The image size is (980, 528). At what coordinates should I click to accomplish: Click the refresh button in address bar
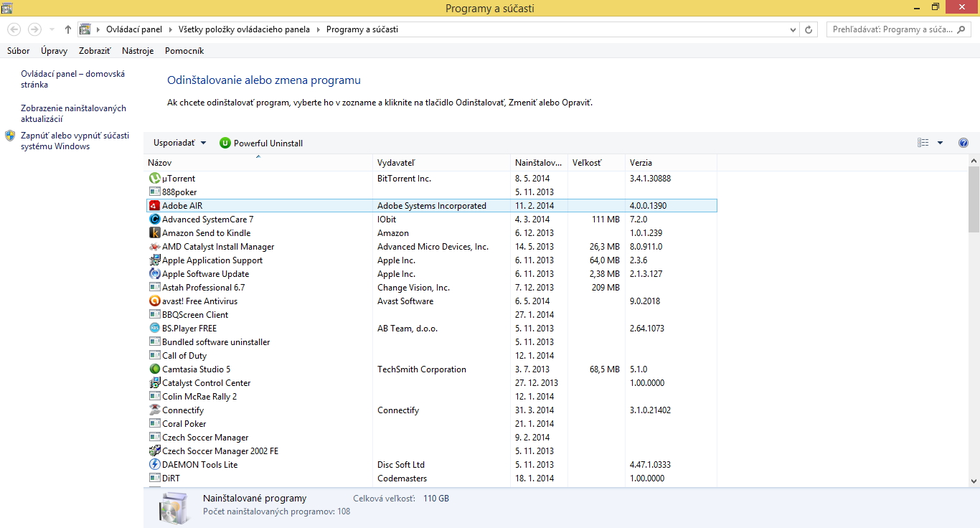(x=809, y=29)
